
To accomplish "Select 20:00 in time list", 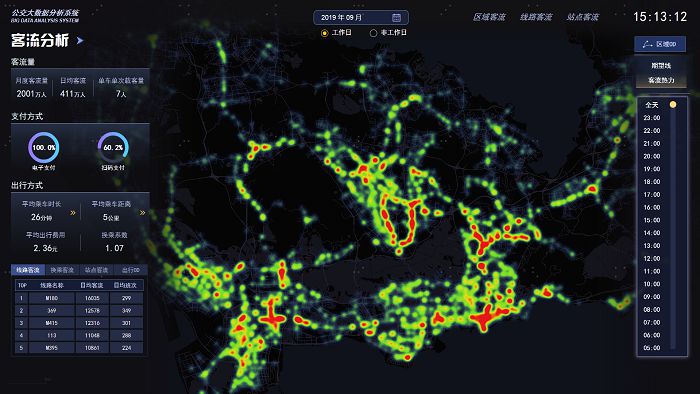I will 652,156.
